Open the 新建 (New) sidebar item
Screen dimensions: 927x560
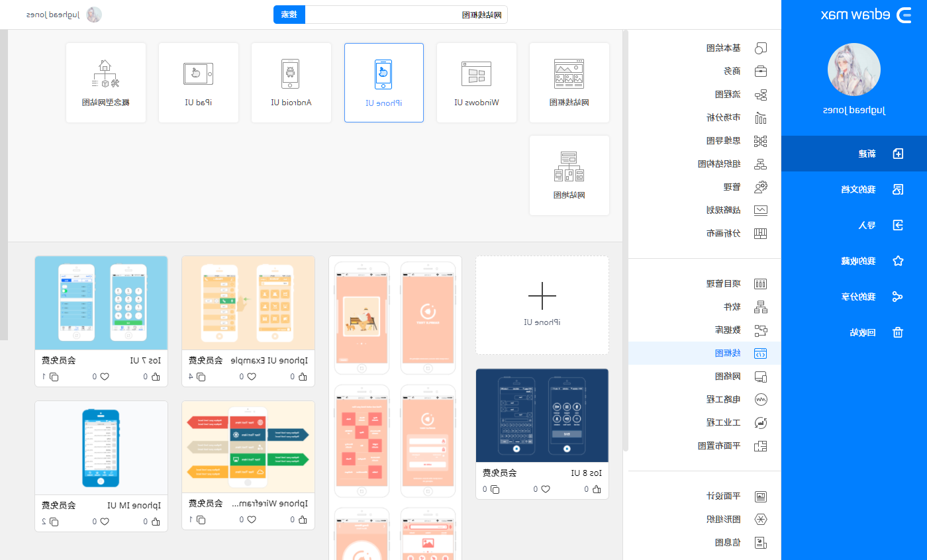click(x=854, y=154)
